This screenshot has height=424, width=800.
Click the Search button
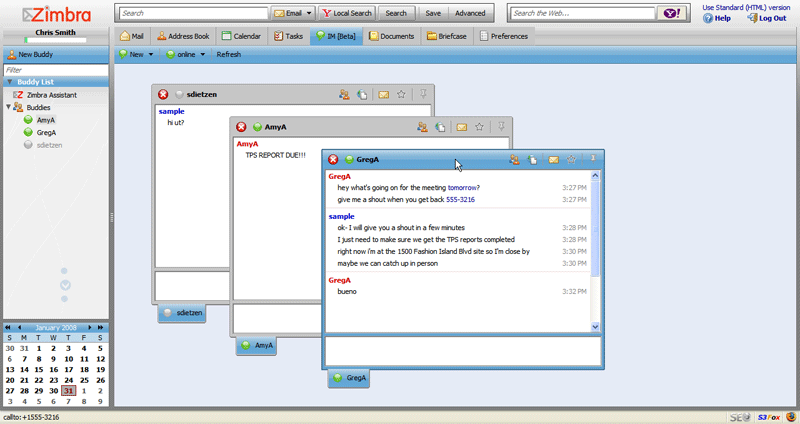coord(396,13)
